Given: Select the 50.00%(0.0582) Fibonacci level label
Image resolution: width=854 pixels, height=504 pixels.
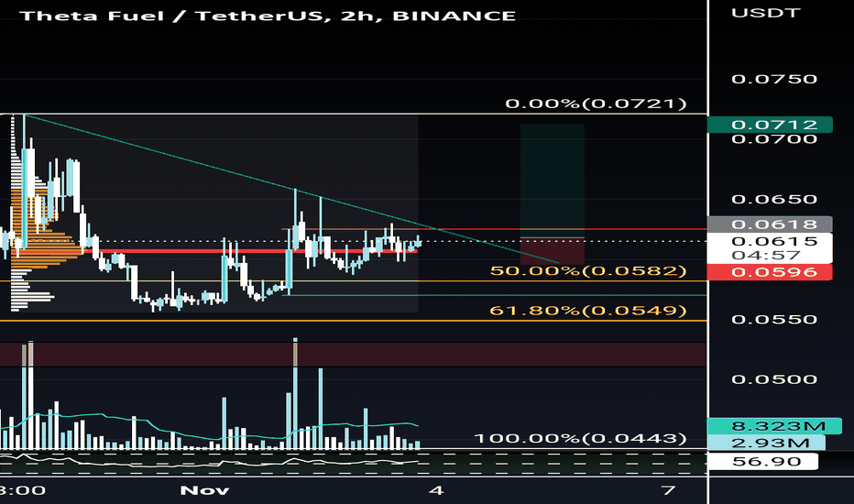Looking at the screenshot, I should click(588, 271).
